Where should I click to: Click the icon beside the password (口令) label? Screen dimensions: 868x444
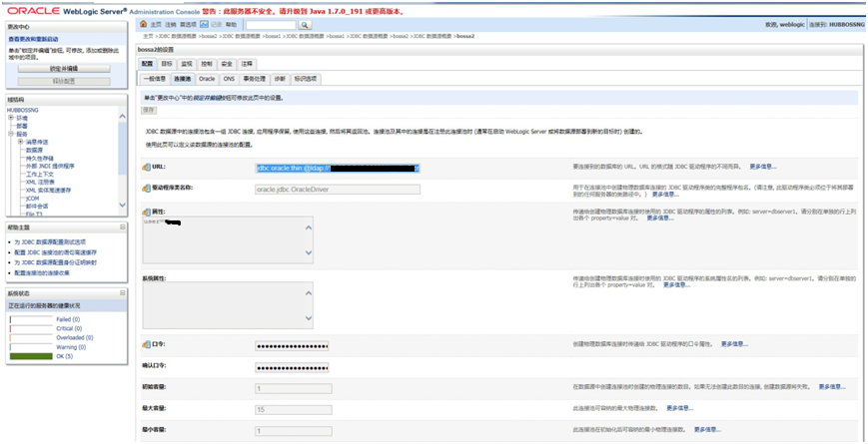[x=146, y=345]
